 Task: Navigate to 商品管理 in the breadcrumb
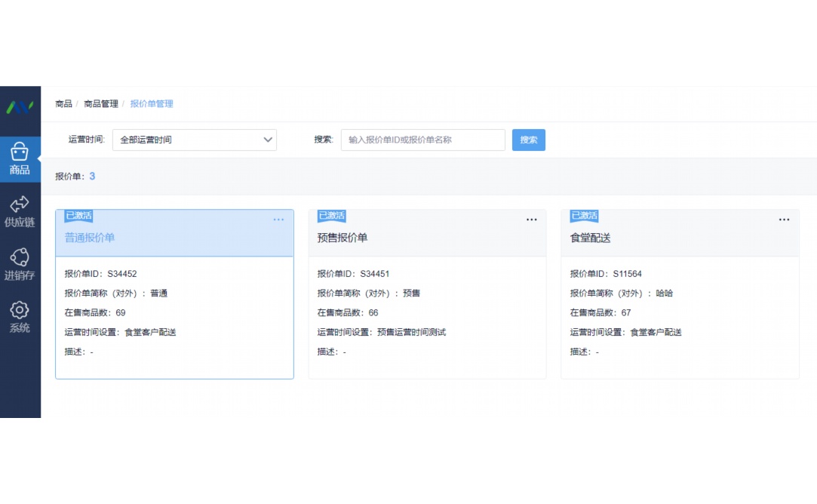pos(100,103)
